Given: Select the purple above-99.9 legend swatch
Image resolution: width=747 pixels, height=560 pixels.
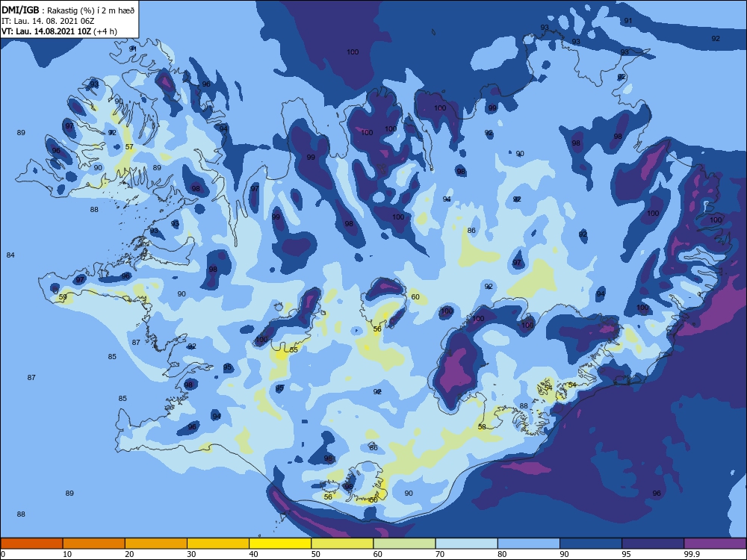Looking at the screenshot, I should [x=715, y=544].
